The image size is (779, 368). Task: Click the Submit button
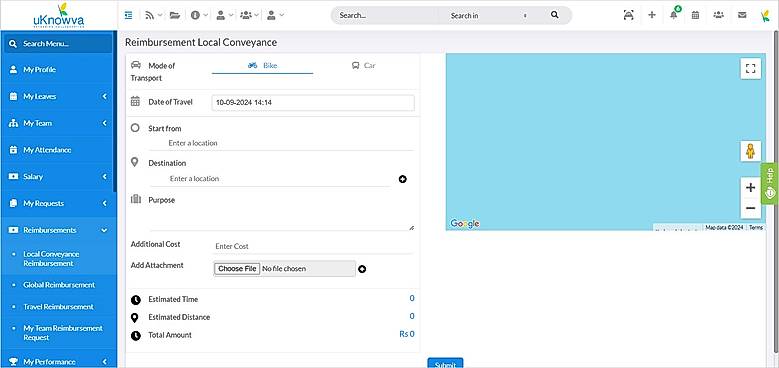445,363
